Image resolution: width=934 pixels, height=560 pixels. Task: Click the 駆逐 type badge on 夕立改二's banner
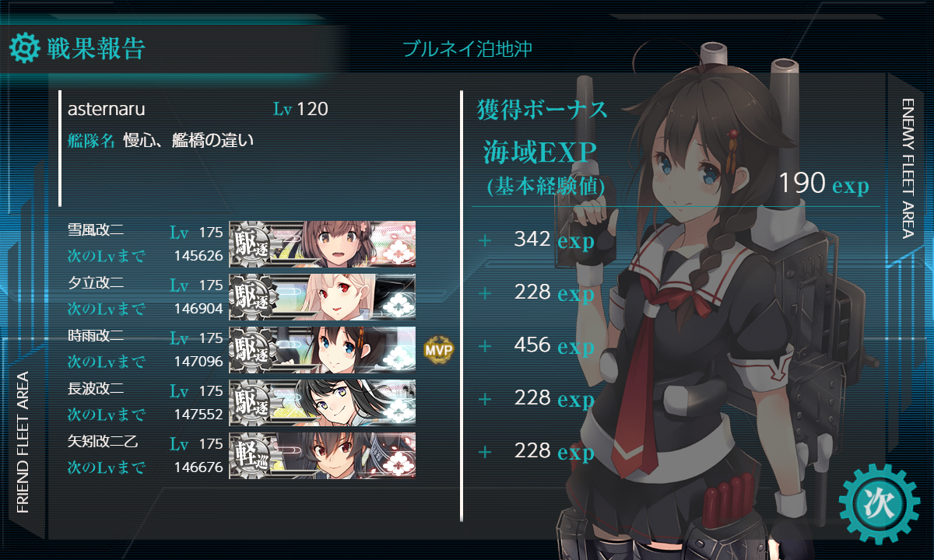pos(251,297)
